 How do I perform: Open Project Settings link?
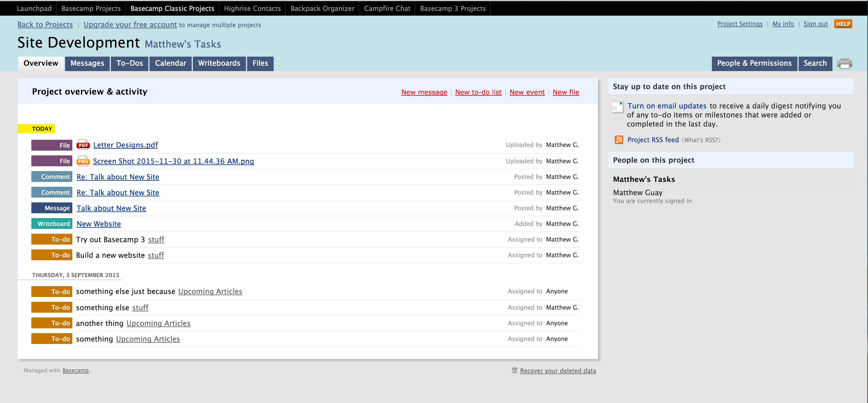[x=740, y=24]
